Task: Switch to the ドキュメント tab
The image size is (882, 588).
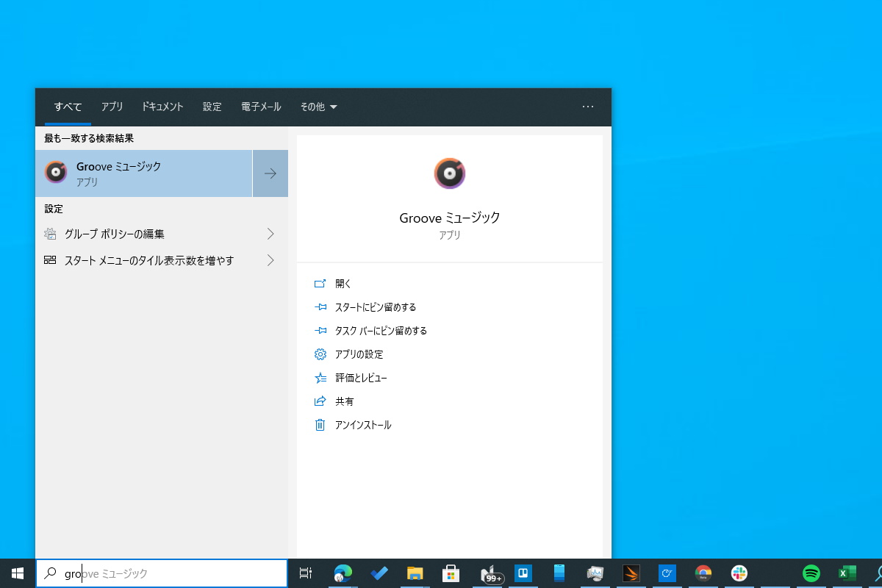Action: 162,107
